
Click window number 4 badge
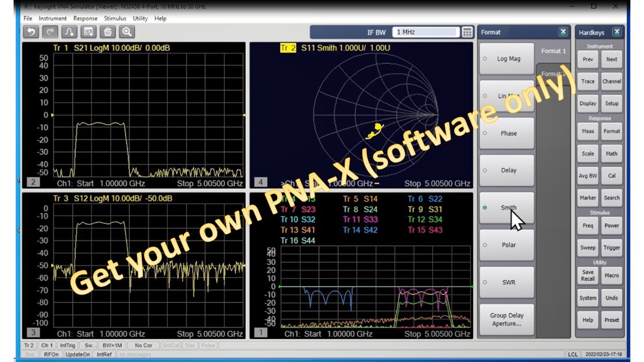pyautogui.click(x=260, y=182)
